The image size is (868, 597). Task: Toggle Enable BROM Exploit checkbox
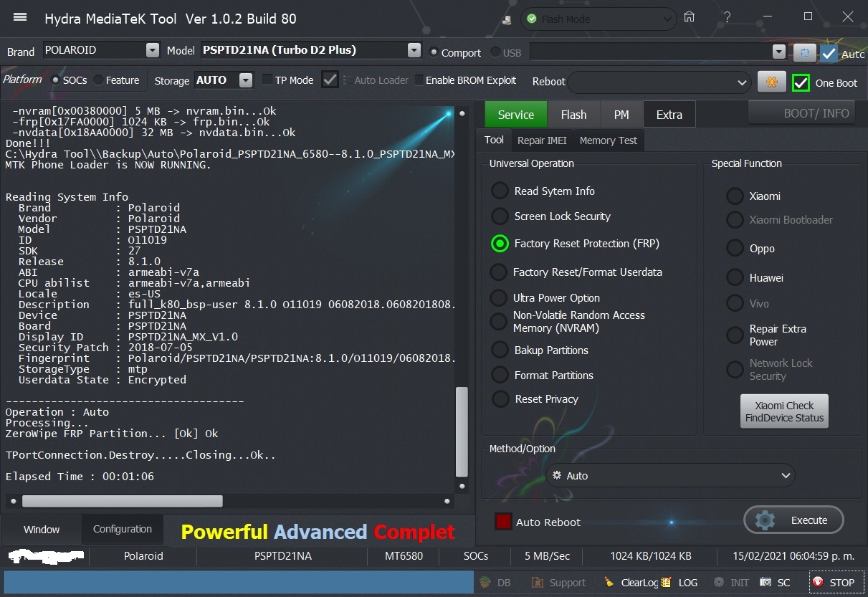418,80
